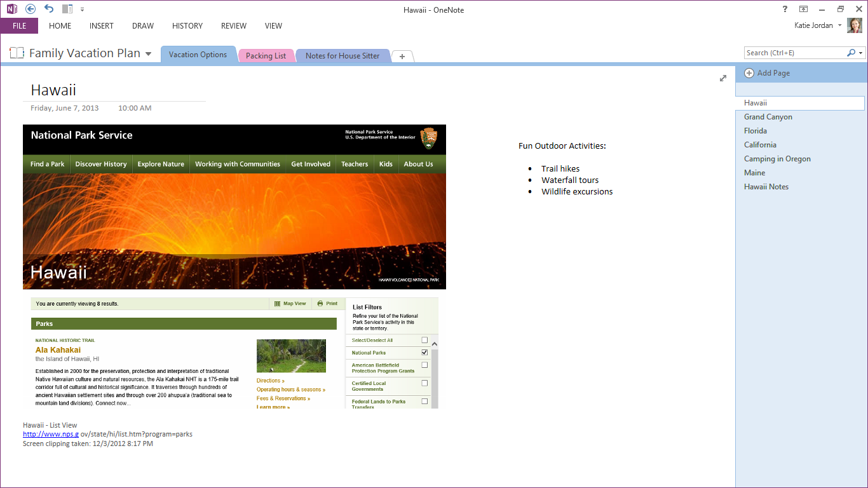Open the Notes for House Sitter section

click(342, 56)
